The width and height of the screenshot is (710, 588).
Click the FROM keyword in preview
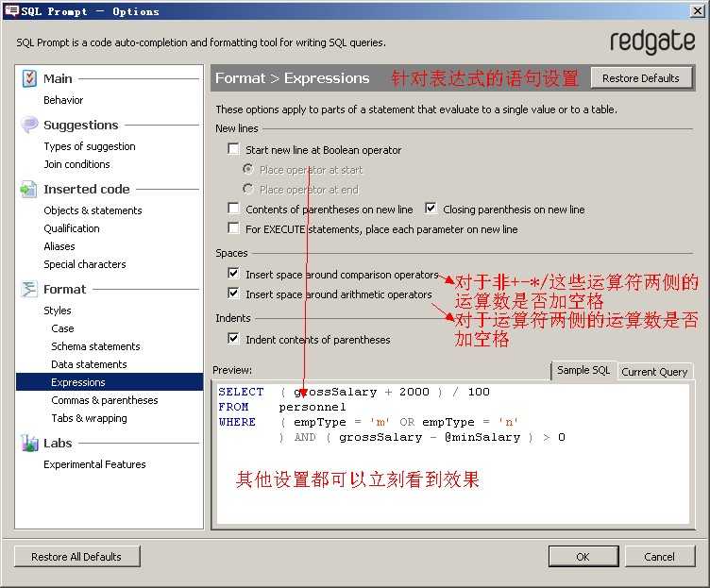233,407
